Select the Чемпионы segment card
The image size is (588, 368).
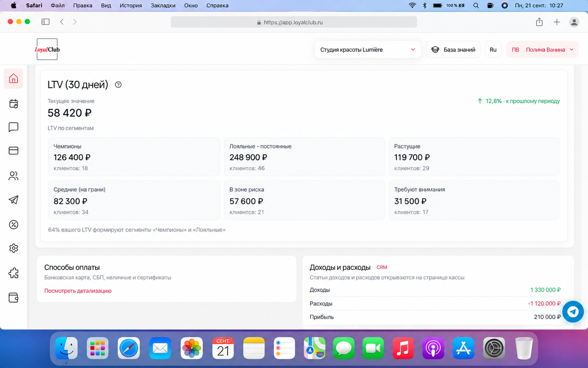pos(134,157)
